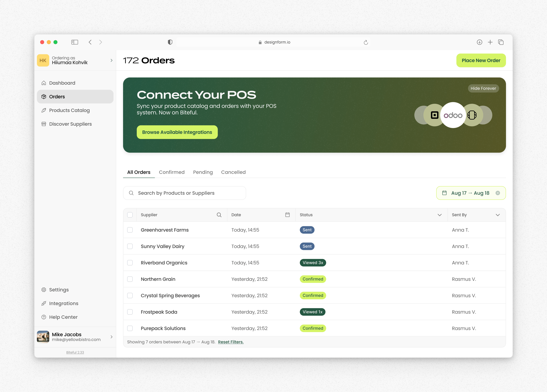
Task: Open the Sent By column filter dropdown
Action: point(498,215)
